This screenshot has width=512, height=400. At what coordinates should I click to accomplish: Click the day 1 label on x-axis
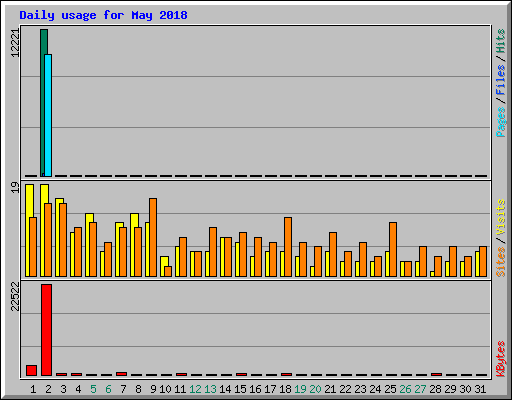click(x=33, y=389)
